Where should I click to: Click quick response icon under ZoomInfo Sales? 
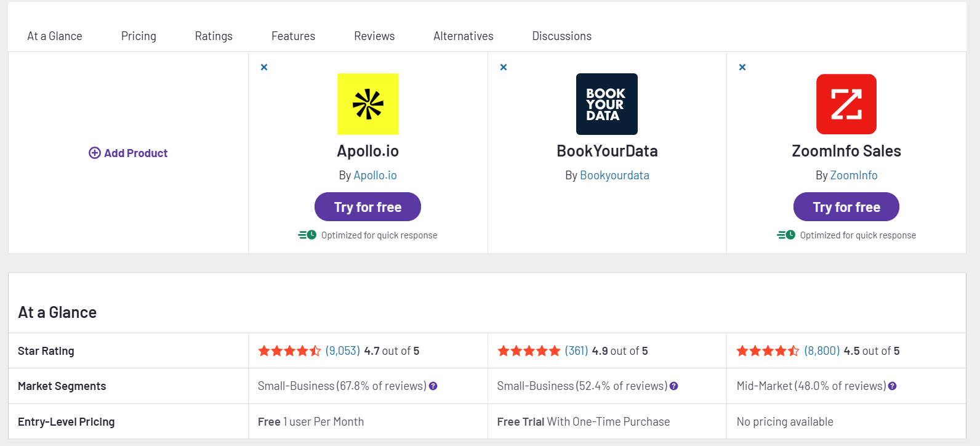click(x=786, y=235)
